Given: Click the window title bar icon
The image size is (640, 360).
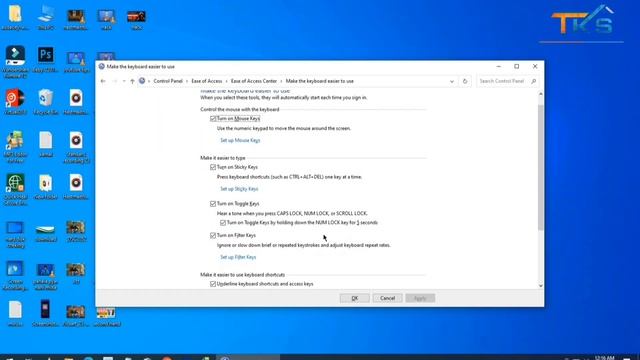Looking at the screenshot, I should 102,67.
